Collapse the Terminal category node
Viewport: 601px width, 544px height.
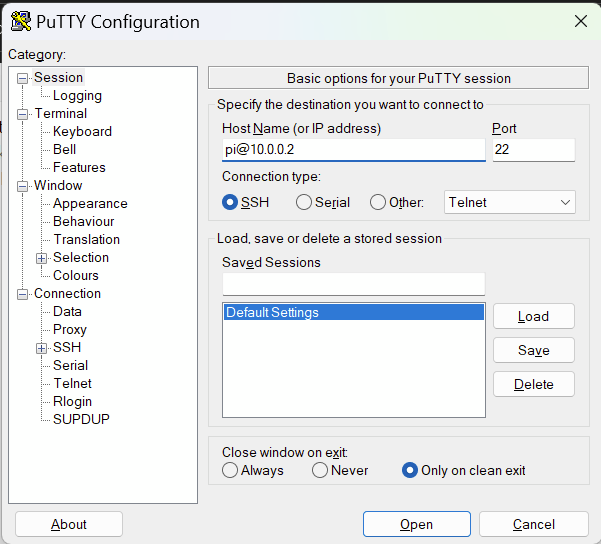pyautogui.click(x=23, y=114)
